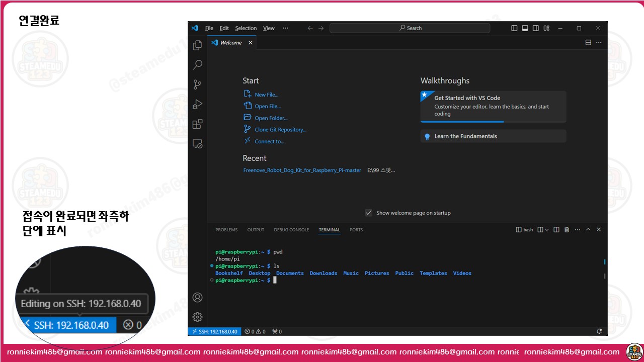Image resolution: width=644 pixels, height=362 pixels.
Task: Click the Open File... link
Action: tap(268, 106)
